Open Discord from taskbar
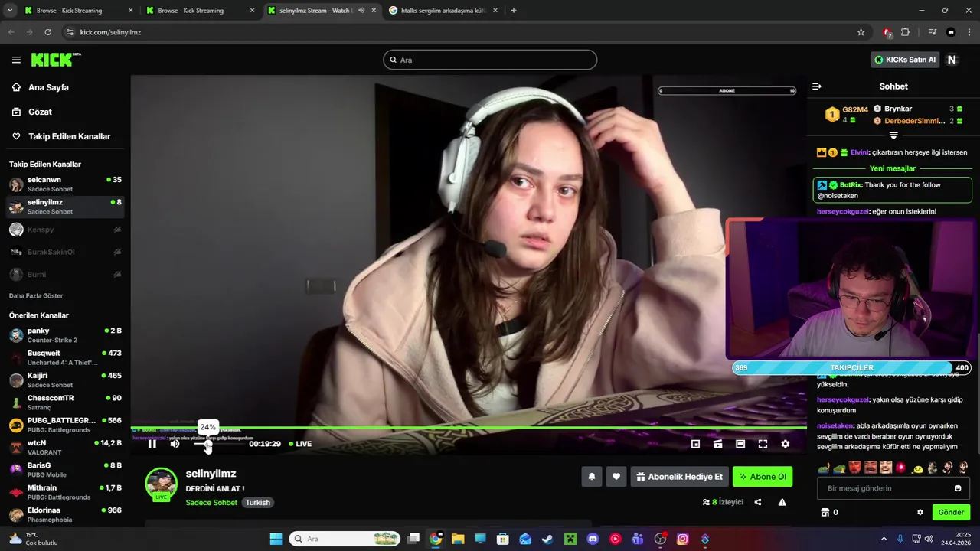The height and width of the screenshot is (551, 980). (592, 539)
